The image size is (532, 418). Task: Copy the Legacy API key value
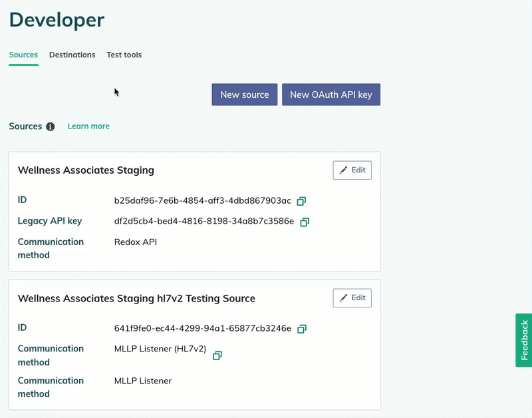pos(305,222)
